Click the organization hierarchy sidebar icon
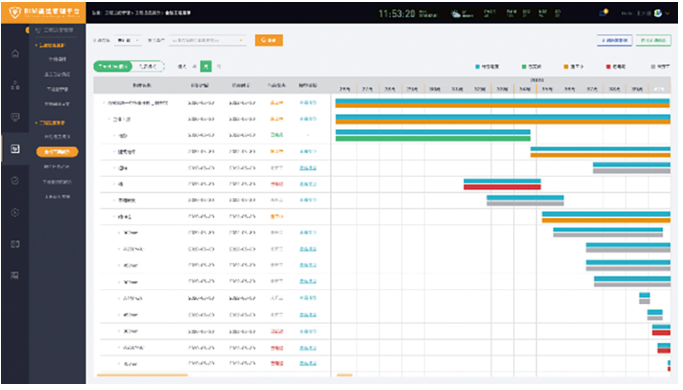 (x=15, y=85)
